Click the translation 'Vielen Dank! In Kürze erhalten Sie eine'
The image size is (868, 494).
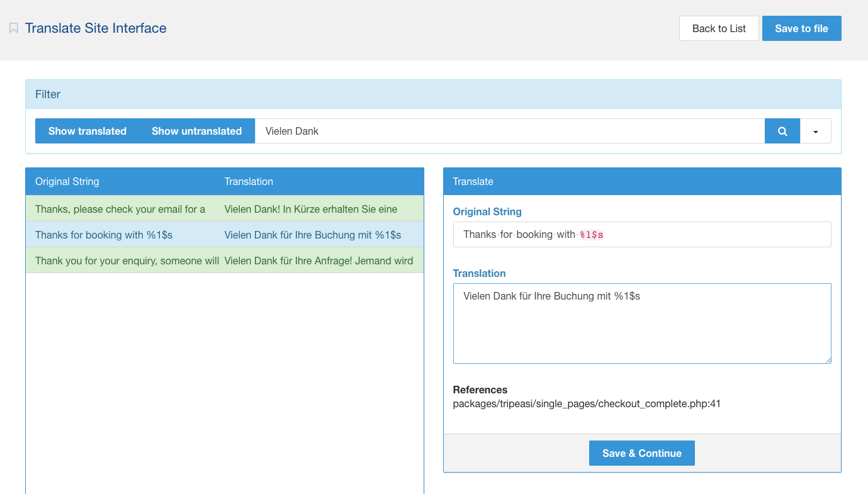click(311, 209)
